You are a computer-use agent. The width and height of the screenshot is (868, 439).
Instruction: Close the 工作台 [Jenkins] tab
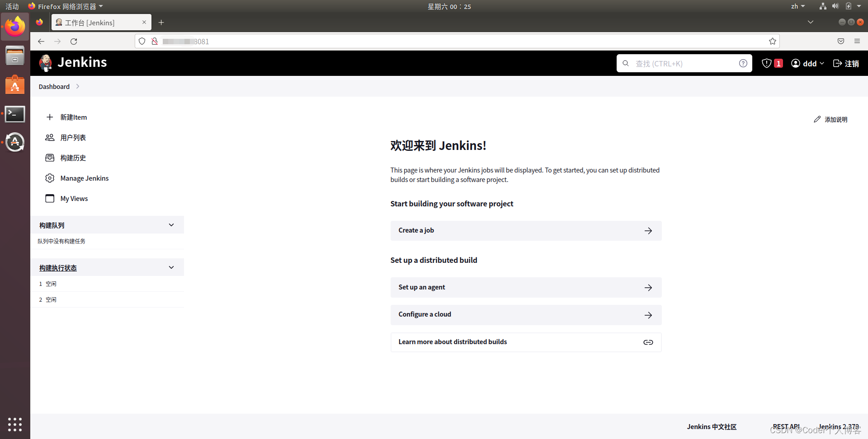144,22
